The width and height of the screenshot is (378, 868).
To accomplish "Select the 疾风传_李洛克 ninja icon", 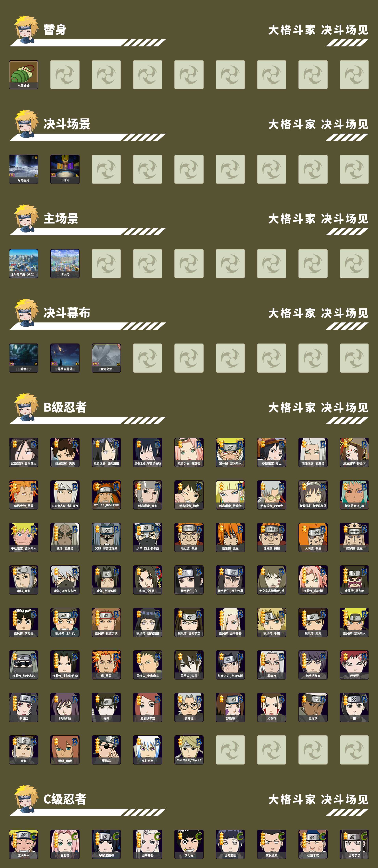I will pyautogui.click(x=24, y=622).
